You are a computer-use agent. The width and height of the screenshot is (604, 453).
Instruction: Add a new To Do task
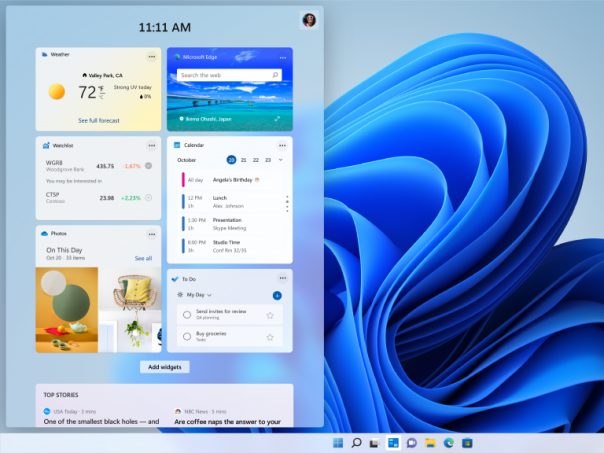click(277, 295)
